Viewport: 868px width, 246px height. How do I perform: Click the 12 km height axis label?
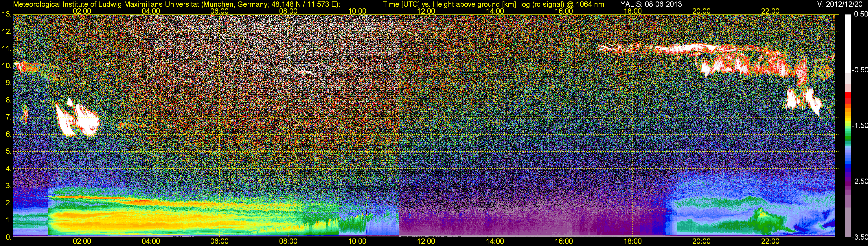(x=6, y=32)
